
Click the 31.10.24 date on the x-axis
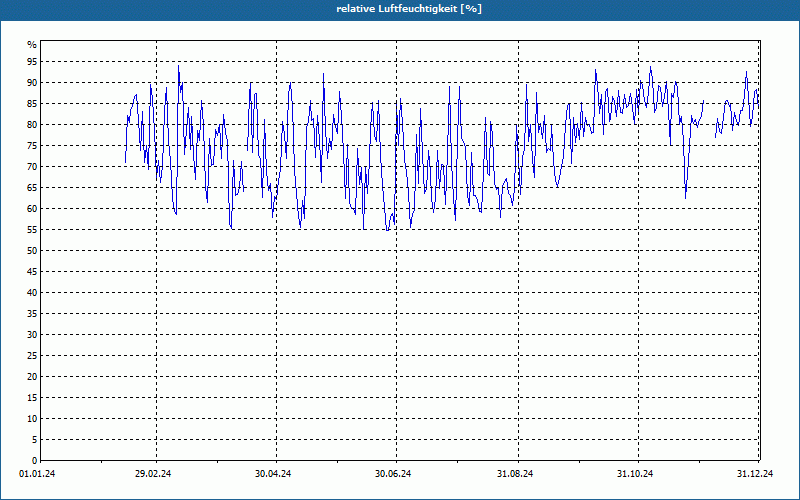coord(635,474)
